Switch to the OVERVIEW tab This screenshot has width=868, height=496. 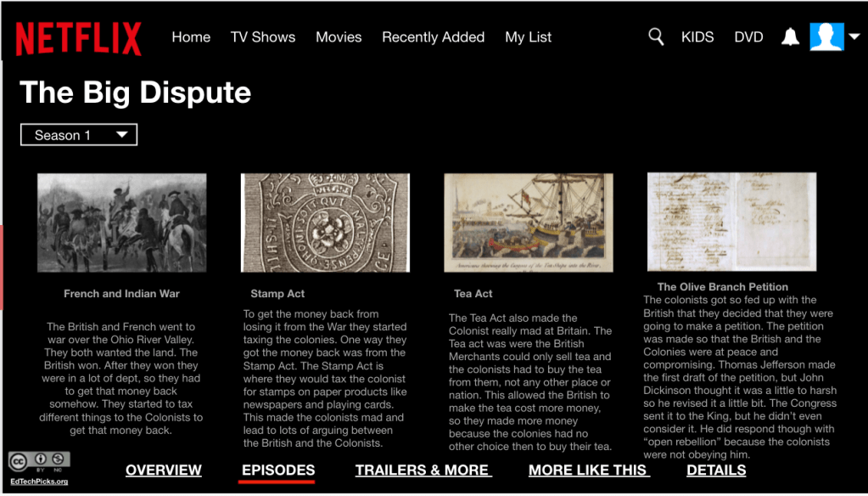coord(164,470)
